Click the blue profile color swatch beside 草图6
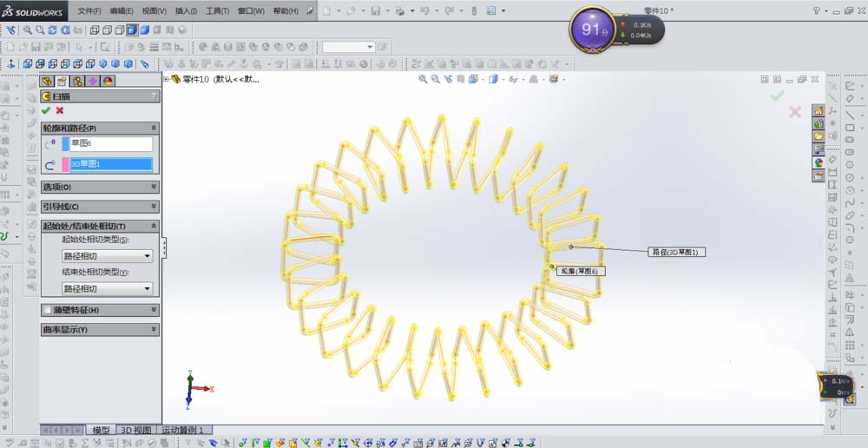The image size is (868, 448). 65,144
